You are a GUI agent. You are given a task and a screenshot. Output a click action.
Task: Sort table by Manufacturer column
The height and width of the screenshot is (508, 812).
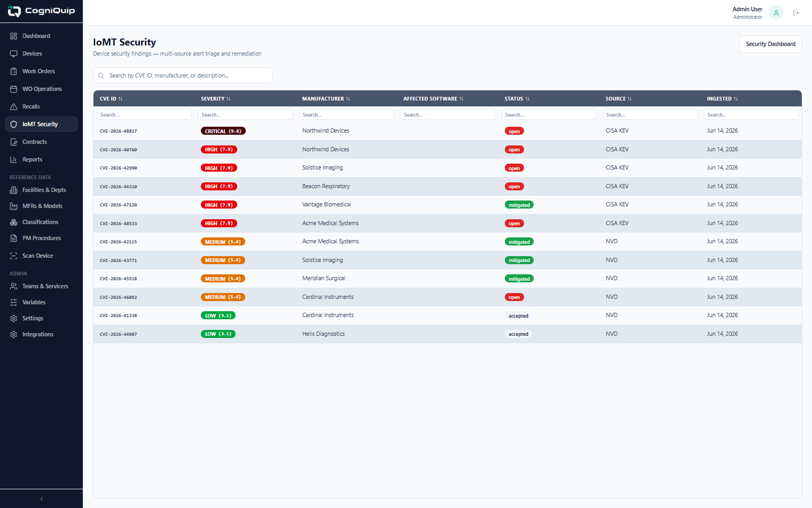click(x=326, y=99)
